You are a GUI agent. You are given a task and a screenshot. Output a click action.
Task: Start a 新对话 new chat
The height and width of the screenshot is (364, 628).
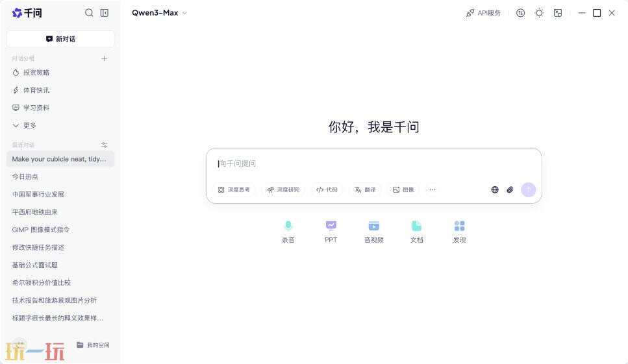(x=60, y=39)
